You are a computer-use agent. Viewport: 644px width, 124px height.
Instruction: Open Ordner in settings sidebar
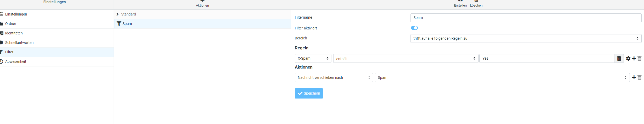tap(11, 24)
